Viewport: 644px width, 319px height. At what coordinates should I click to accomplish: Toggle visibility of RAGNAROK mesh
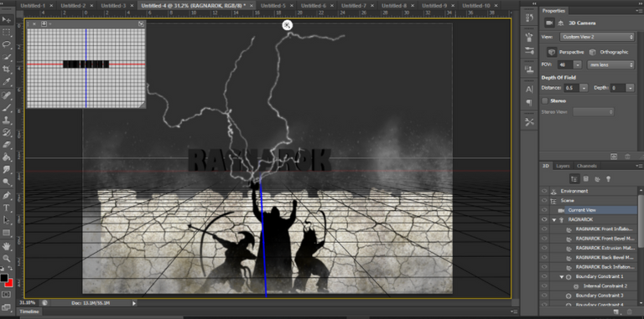(x=544, y=219)
